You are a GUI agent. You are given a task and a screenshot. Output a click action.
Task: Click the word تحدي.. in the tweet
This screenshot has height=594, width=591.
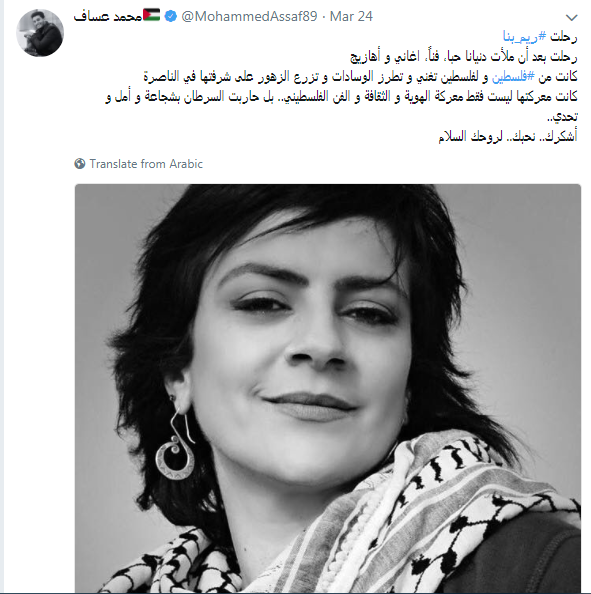tap(563, 117)
